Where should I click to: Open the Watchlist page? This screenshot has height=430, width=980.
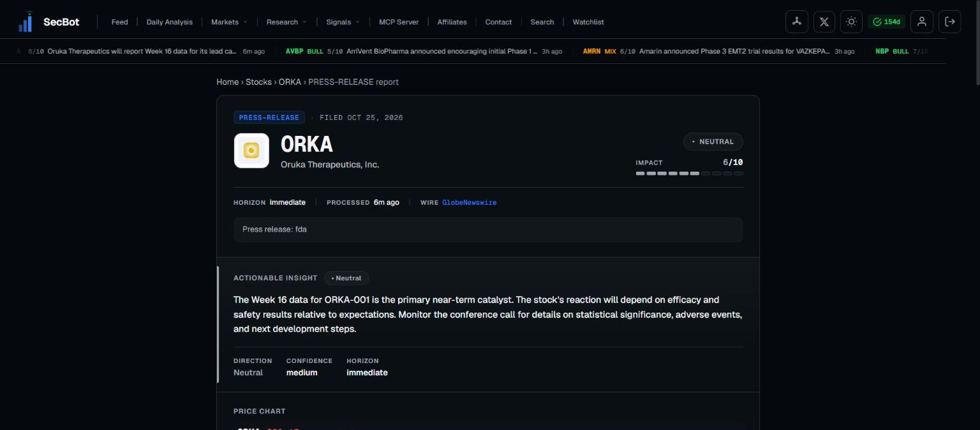(x=588, y=22)
